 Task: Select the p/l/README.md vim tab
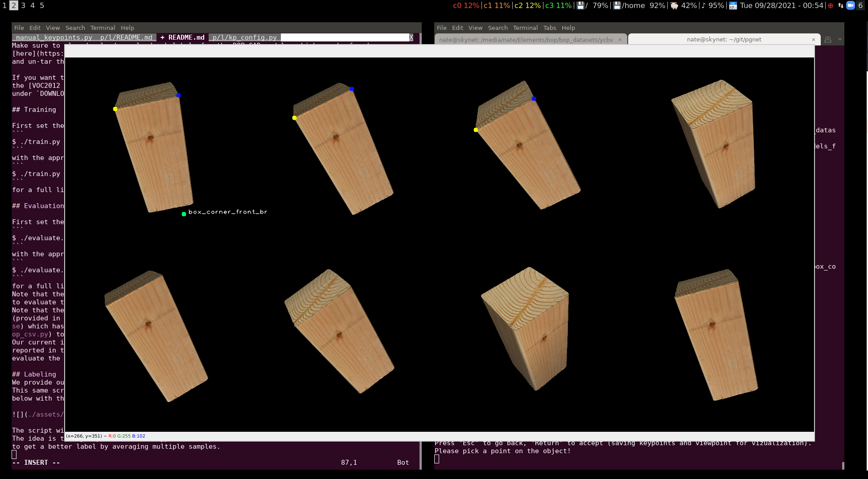(126, 37)
